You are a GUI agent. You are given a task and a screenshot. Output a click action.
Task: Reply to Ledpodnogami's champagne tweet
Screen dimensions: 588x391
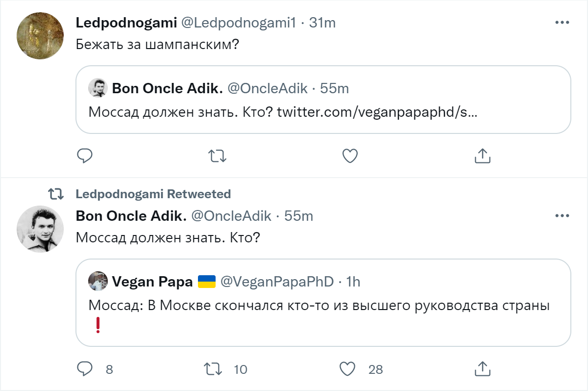tap(85, 156)
